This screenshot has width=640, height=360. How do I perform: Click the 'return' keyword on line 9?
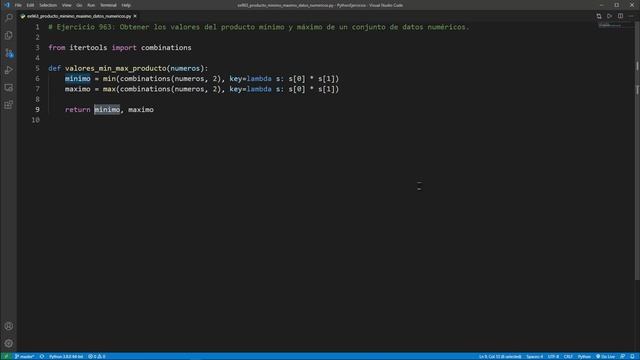click(78, 109)
